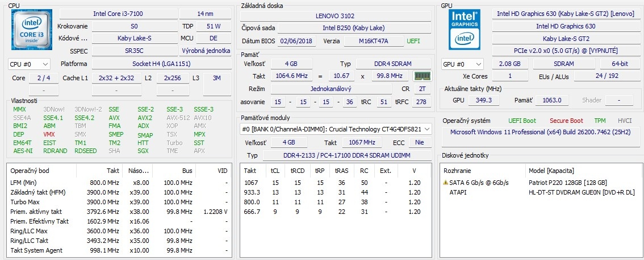This screenshot has width=644, height=260.
Task: Click the Intel Graphics logo
Action: click(464, 30)
